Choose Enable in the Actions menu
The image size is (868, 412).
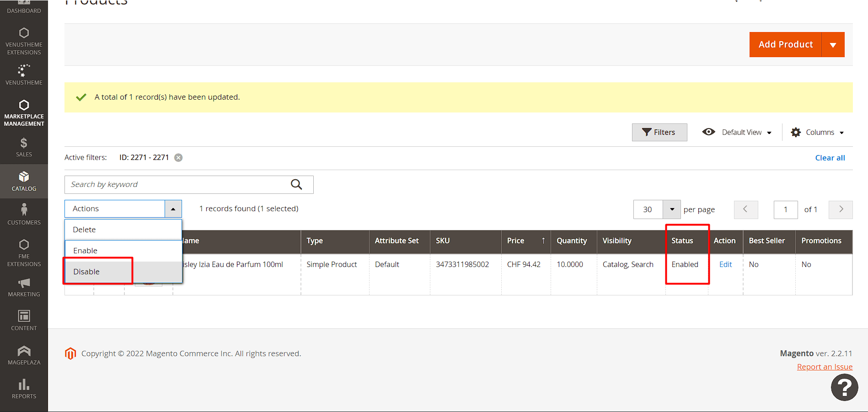86,251
